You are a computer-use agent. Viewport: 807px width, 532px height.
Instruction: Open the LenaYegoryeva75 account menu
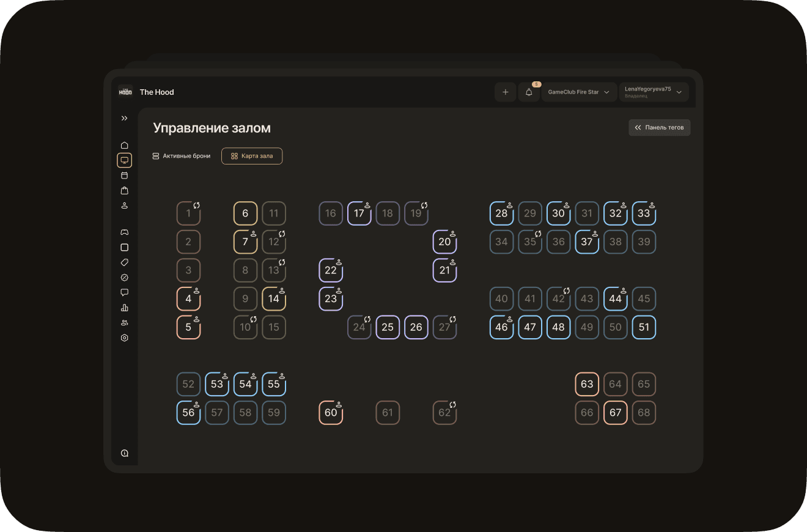coord(654,92)
